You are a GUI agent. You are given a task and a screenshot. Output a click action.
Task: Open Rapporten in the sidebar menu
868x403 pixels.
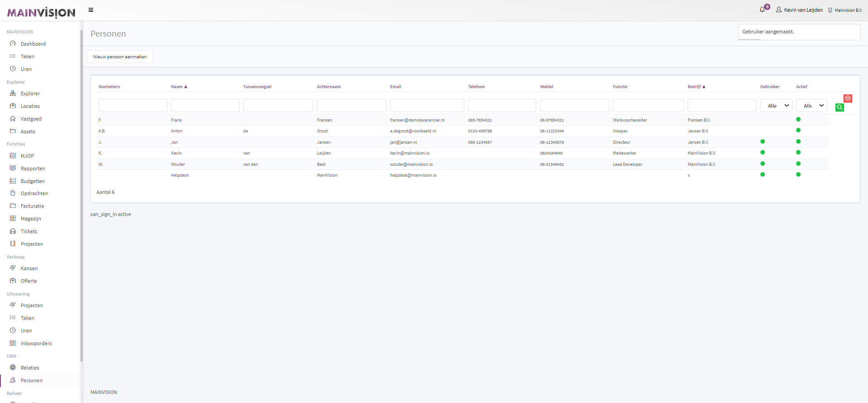coord(33,169)
